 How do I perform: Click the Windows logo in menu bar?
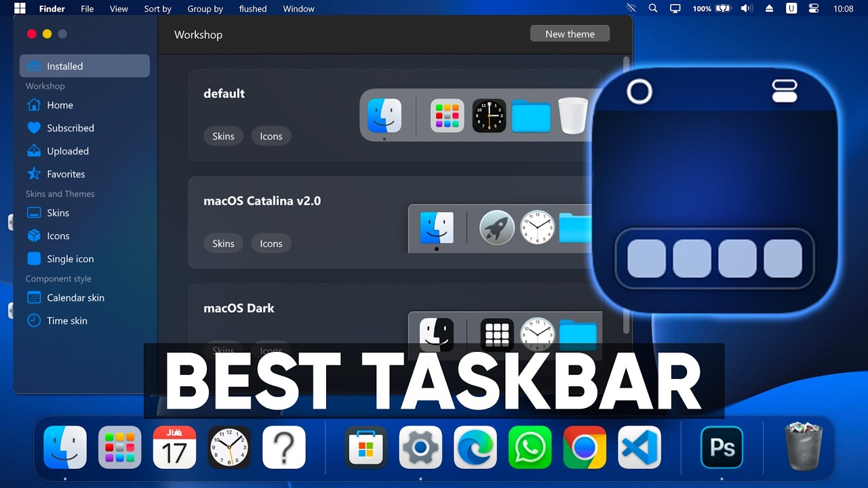[20, 9]
